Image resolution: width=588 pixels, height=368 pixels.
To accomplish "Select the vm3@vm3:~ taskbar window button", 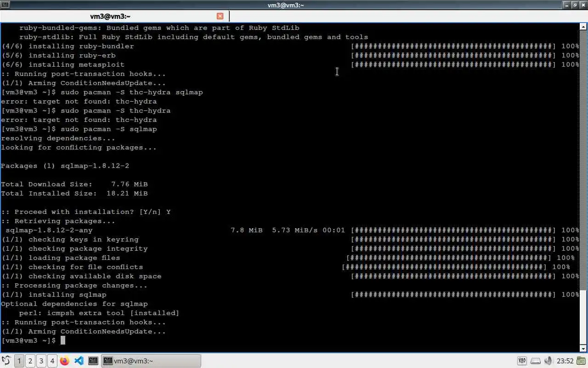I will coord(151,361).
